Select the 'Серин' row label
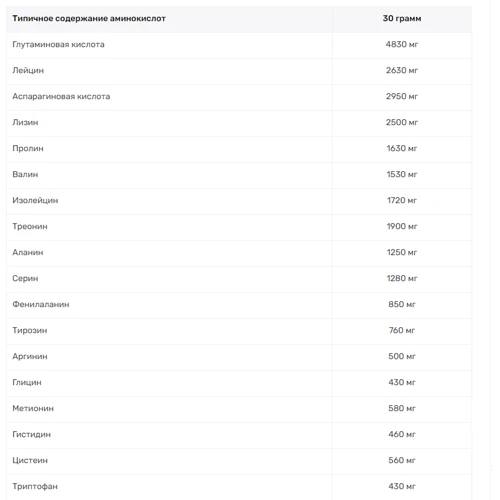The image size is (500, 500). coord(25,278)
